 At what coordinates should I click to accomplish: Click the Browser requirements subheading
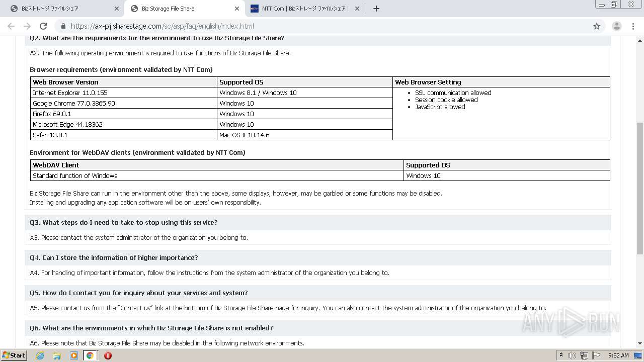pos(121,69)
